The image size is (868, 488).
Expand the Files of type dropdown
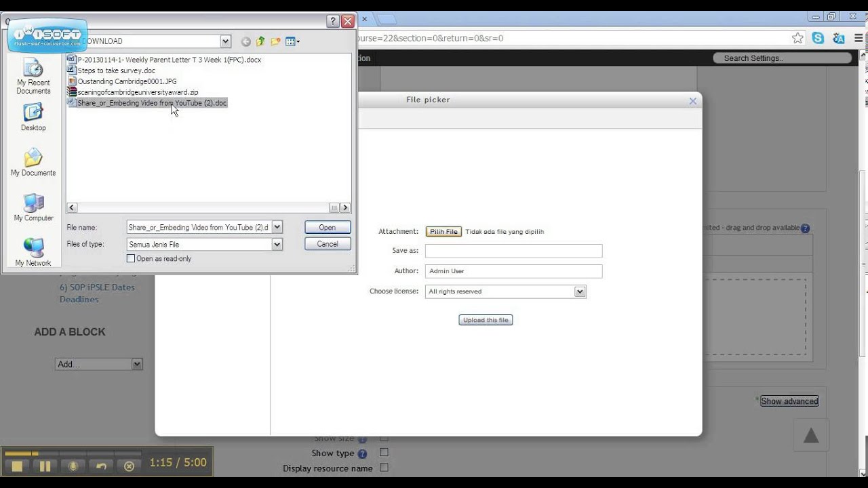click(x=277, y=244)
